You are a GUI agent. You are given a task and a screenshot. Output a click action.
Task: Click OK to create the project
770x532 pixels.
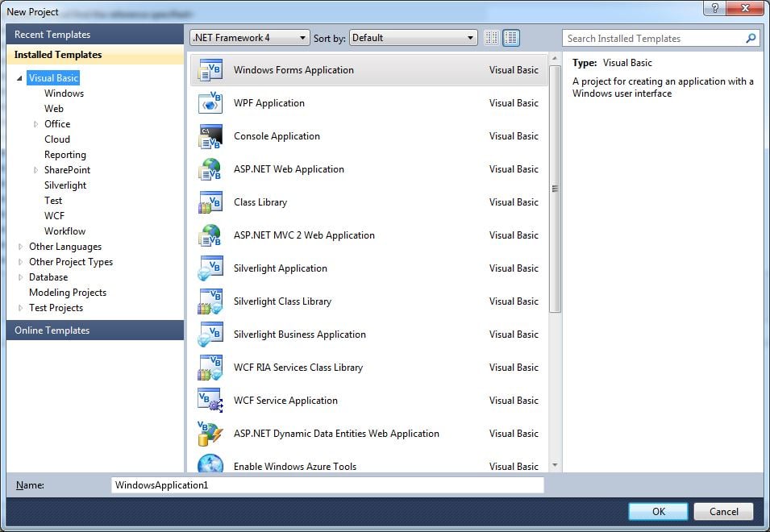(x=658, y=511)
